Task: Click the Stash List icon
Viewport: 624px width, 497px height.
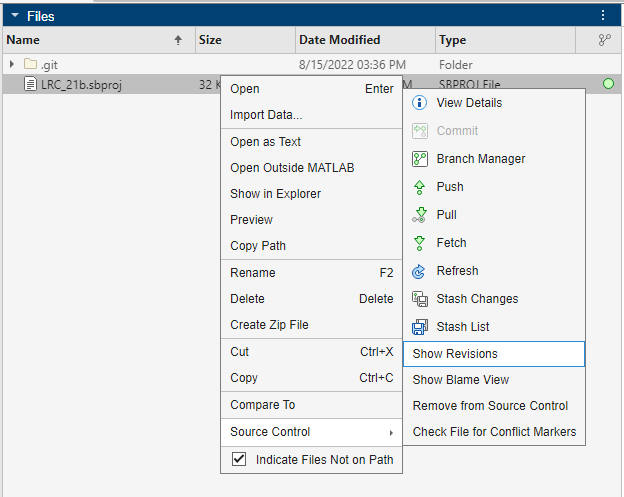Action: pos(420,327)
